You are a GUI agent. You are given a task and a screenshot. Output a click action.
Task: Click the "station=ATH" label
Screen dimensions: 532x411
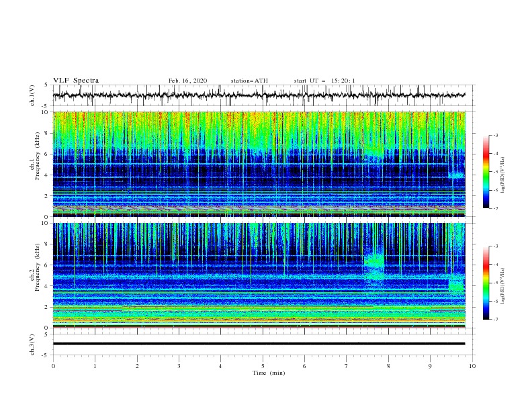(x=249, y=81)
